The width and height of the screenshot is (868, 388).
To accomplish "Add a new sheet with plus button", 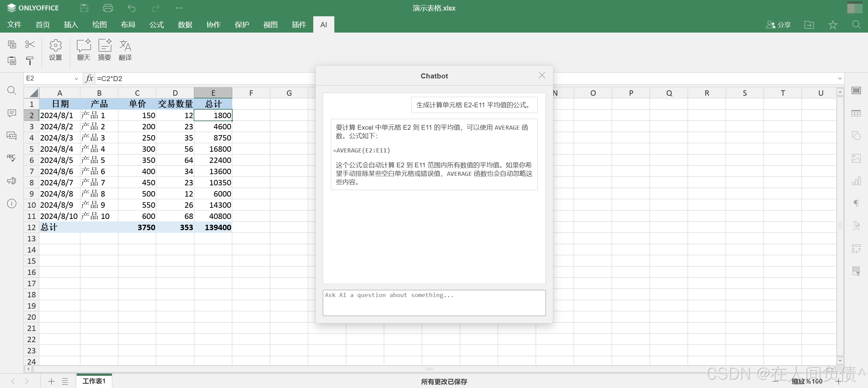I will pyautogui.click(x=51, y=381).
